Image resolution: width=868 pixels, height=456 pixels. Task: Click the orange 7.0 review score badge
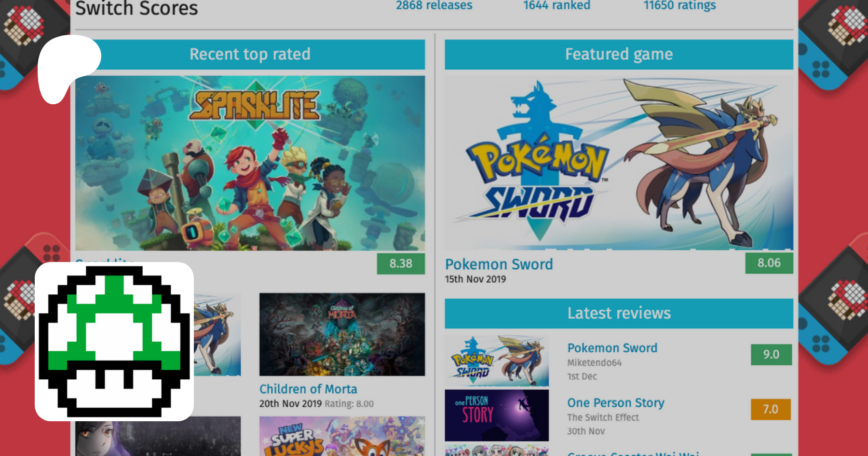(x=770, y=409)
